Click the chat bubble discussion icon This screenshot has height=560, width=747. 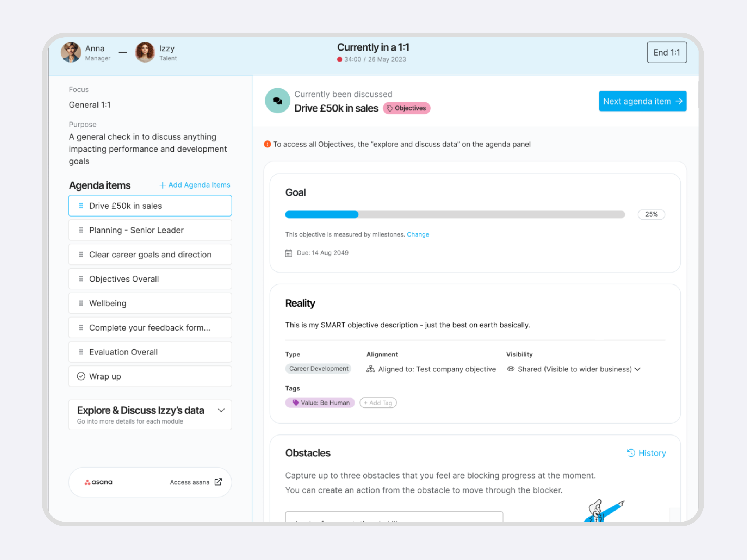point(277,101)
